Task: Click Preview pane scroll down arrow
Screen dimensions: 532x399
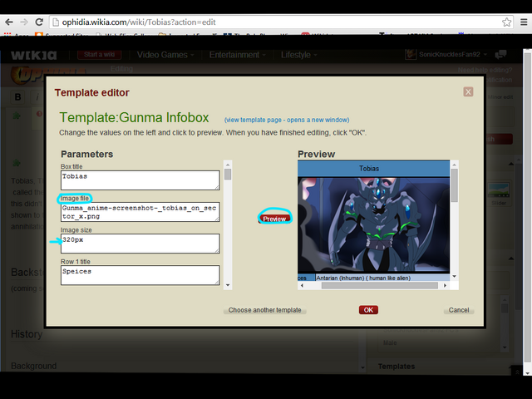Action: pyautogui.click(x=455, y=277)
